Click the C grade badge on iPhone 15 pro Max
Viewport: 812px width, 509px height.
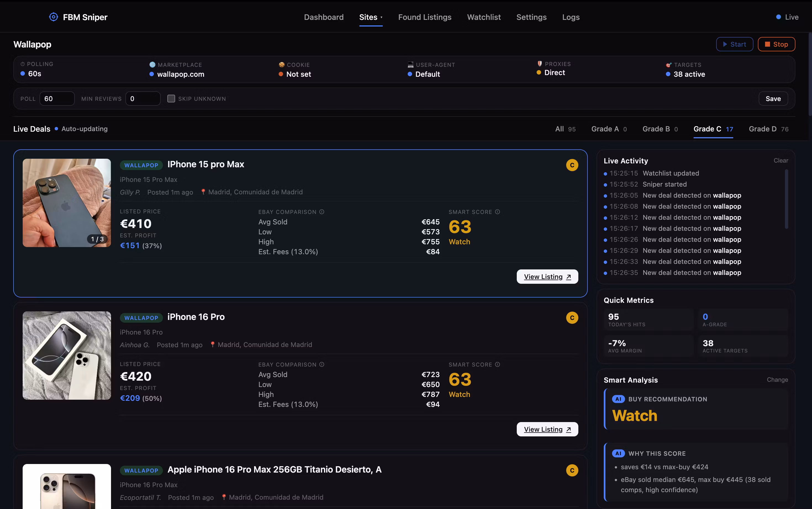point(572,165)
